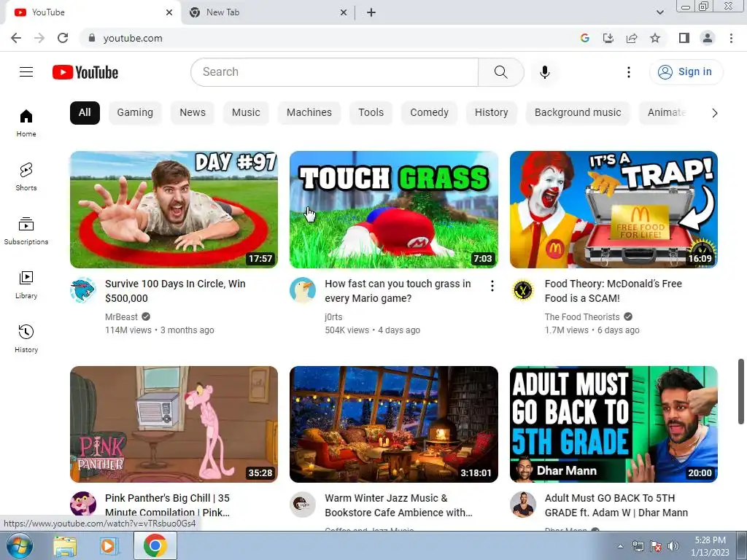The width and height of the screenshot is (747, 560).
Task: Select the Comedy filter chip
Action: click(429, 113)
